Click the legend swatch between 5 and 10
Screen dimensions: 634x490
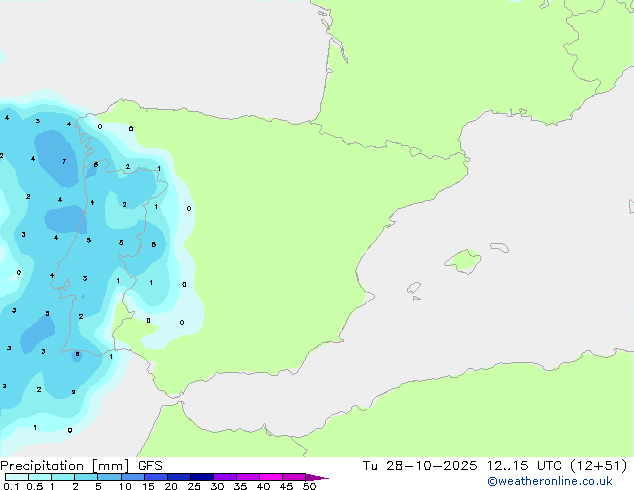pos(110,477)
